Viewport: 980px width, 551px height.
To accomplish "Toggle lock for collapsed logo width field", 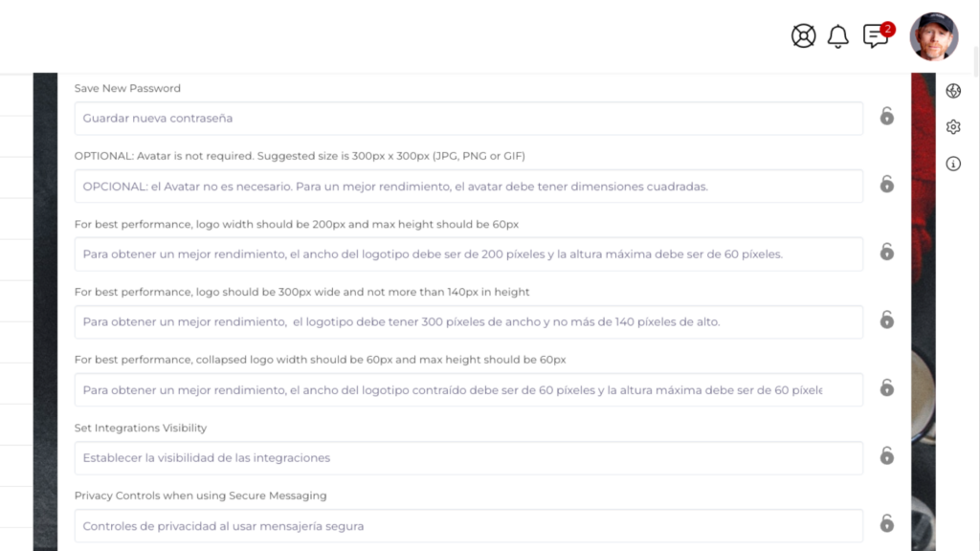I will 887,388.
